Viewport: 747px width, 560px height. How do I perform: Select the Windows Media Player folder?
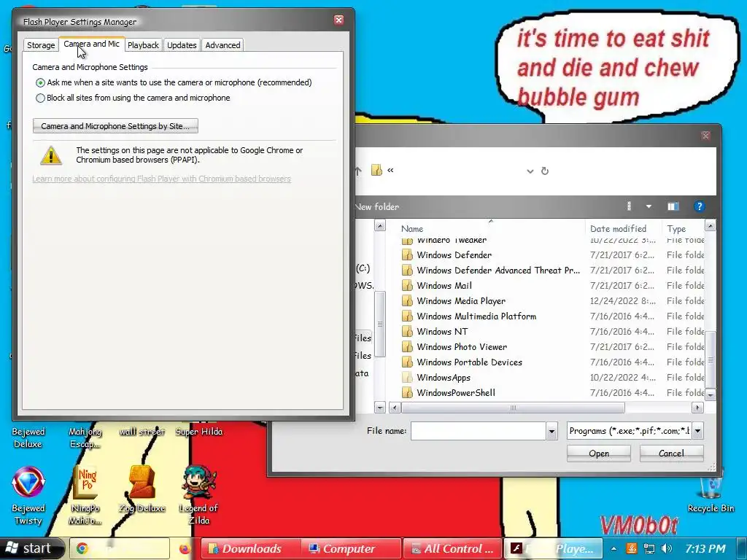click(454, 300)
